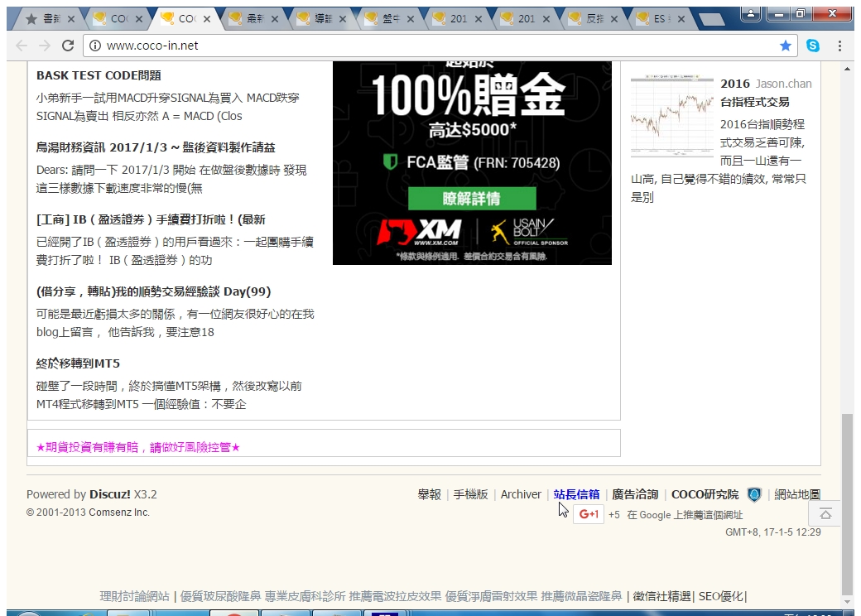The image size is (861, 616).
Task: Click the 舉報 report link in the footer
Action: [x=430, y=494]
